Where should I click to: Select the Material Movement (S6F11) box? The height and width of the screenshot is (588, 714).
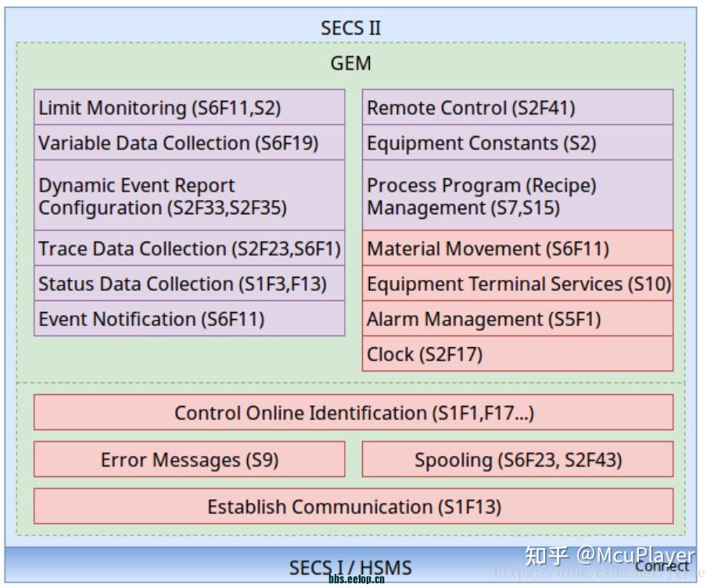518,248
